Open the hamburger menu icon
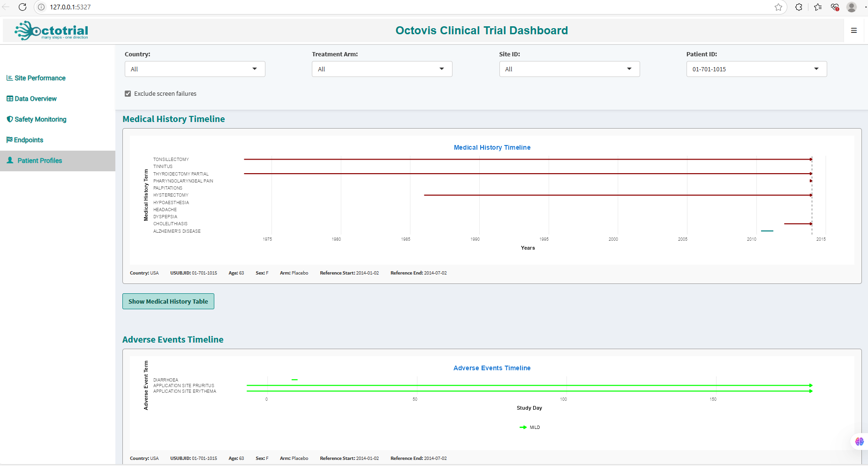This screenshot has height=466, width=868. pos(853,31)
